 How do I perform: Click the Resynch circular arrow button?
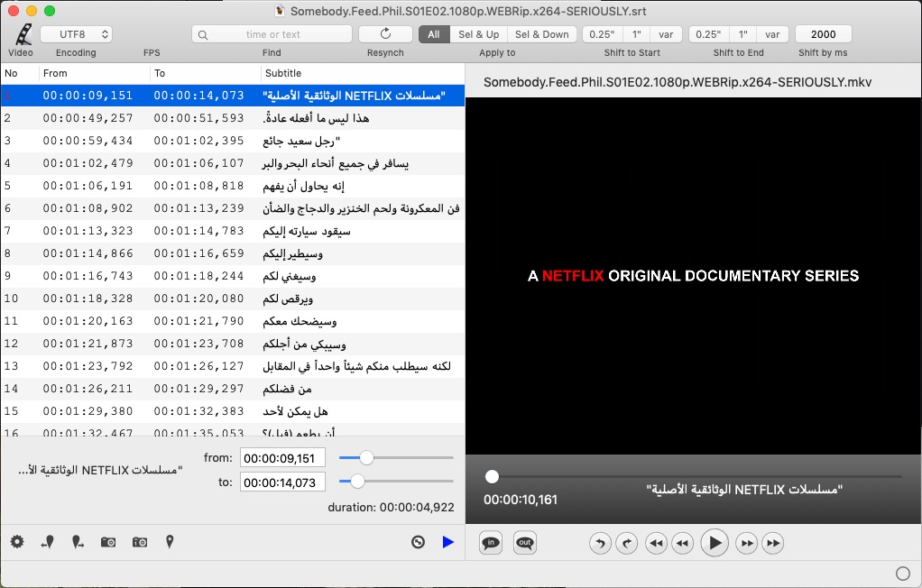point(385,34)
